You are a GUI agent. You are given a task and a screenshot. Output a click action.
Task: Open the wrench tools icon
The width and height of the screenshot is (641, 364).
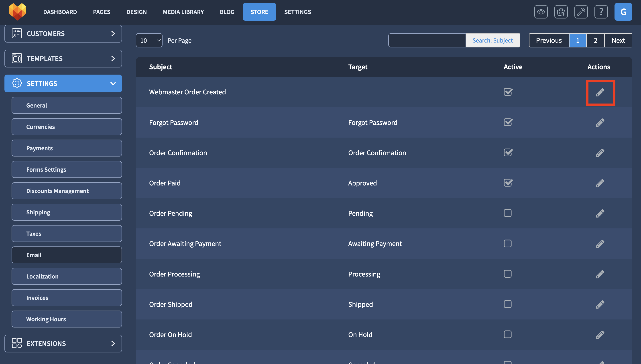(x=581, y=12)
